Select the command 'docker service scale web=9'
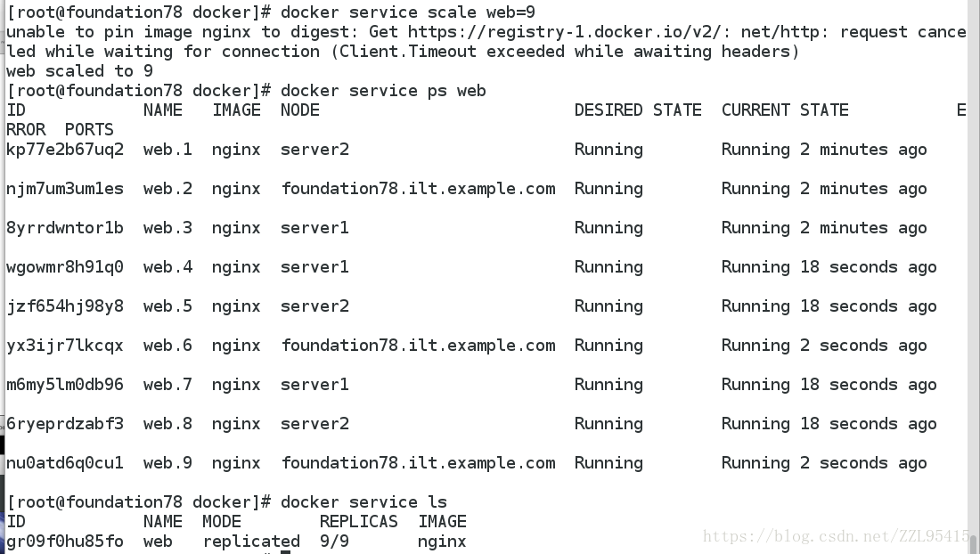This screenshot has width=980, height=554. tap(407, 12)
